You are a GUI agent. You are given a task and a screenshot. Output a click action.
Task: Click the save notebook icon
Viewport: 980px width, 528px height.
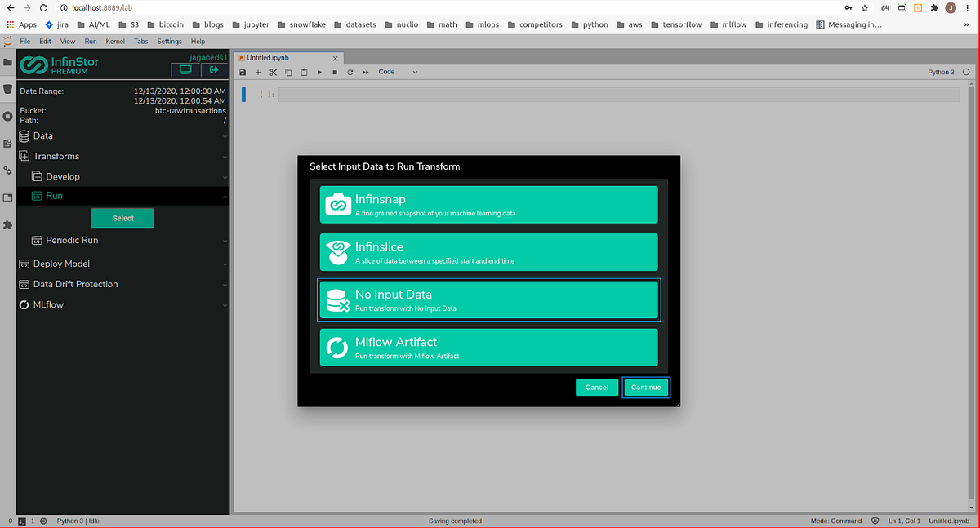(242, 72)
